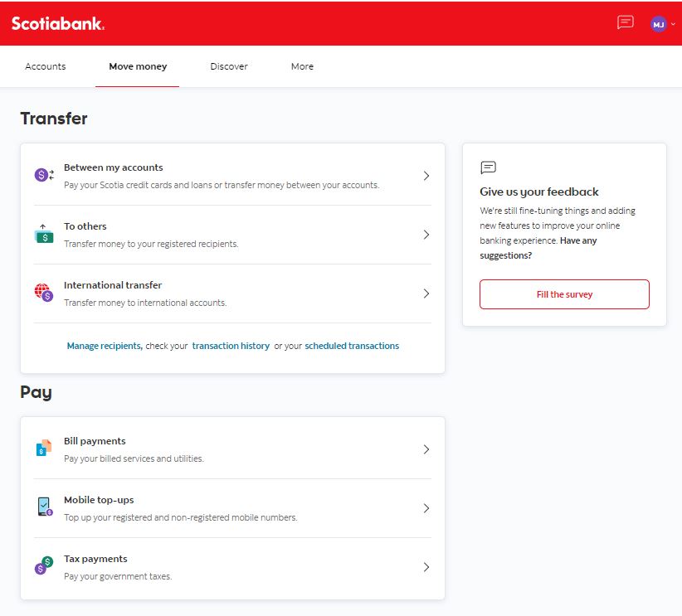Screen dimensions: 682x616
Task: Open the More tab
Action: click(302, 66)
